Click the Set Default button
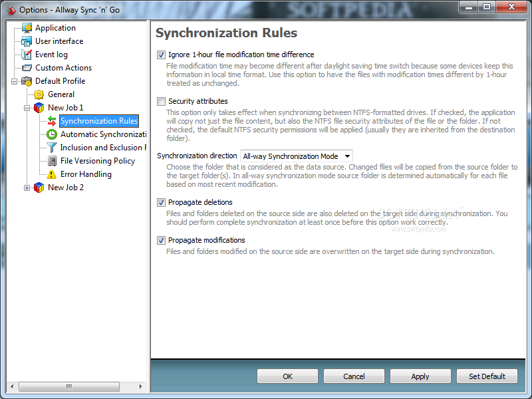 (487, 376)
